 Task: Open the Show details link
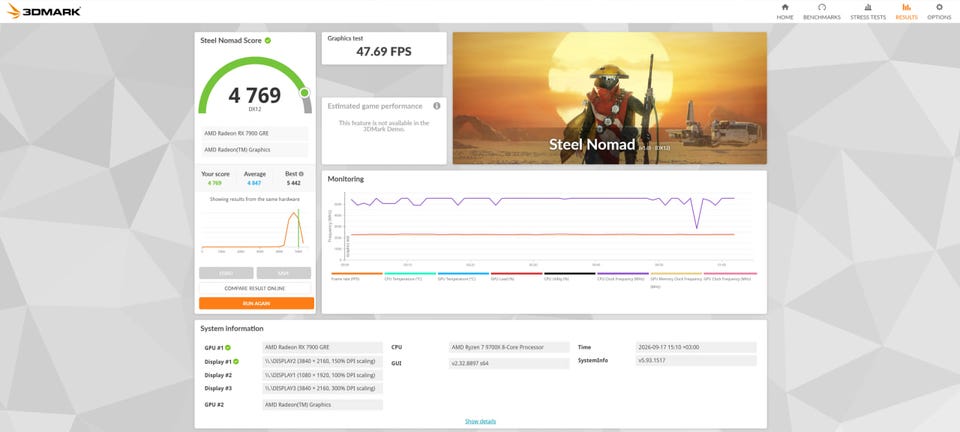point(480,422)
